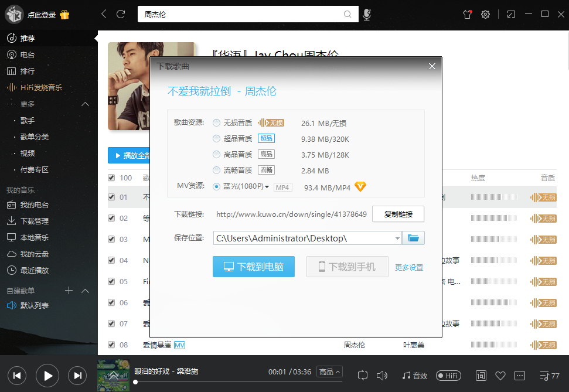Play previous track
The height and width of the screenshot is (392, 569).
point(17,376)
